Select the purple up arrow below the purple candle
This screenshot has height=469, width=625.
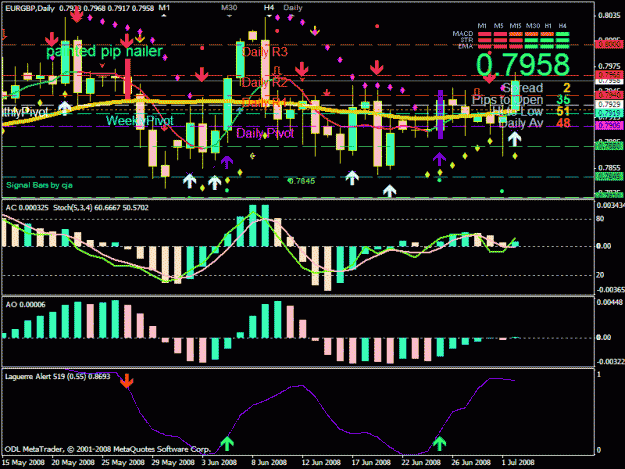439,159
